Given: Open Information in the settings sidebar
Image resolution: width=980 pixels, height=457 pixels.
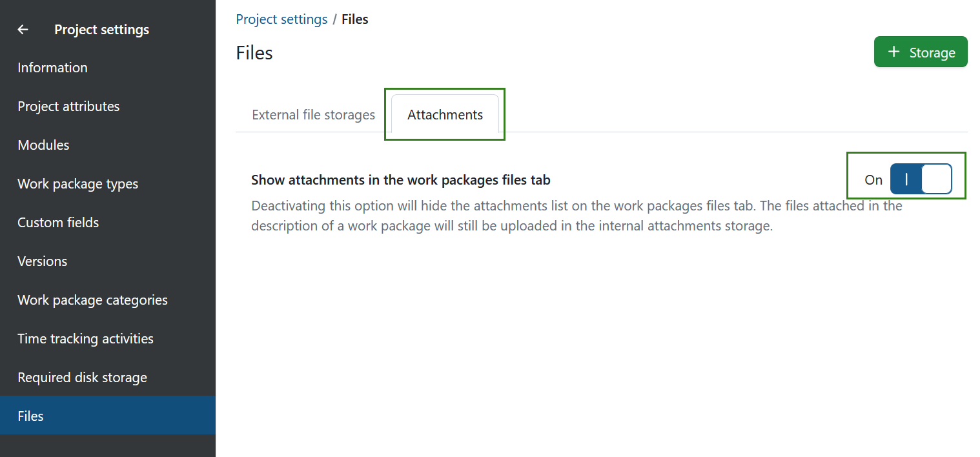Looking at the screenshot, I should tap(52, 68).
